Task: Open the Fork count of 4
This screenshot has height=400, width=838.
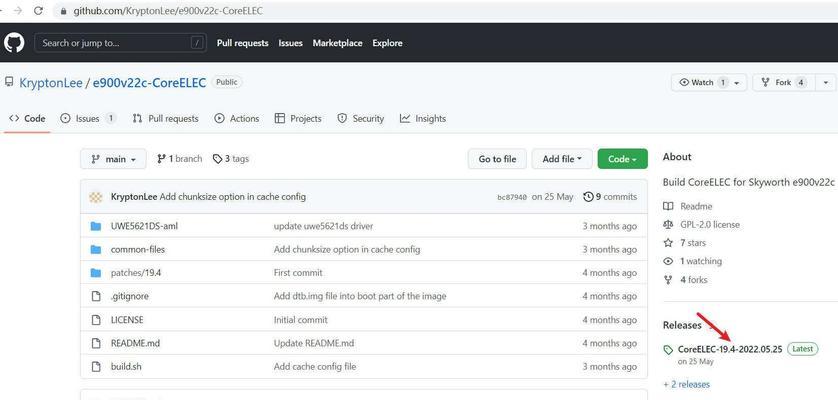Action: click(x=800, y=82)
